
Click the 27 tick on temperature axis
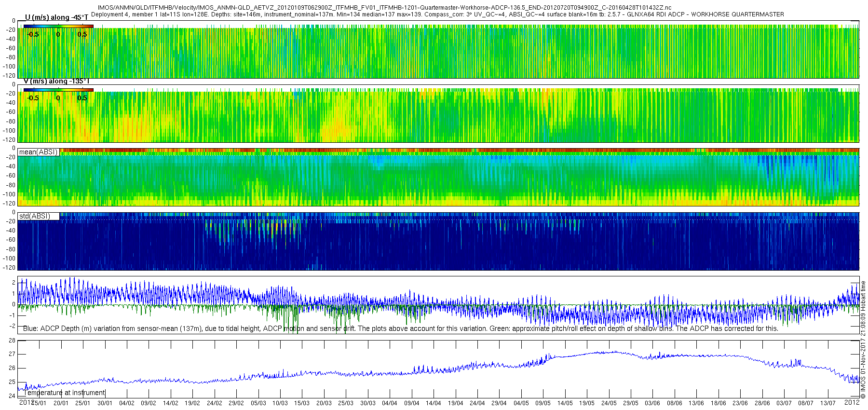point(12,354)
